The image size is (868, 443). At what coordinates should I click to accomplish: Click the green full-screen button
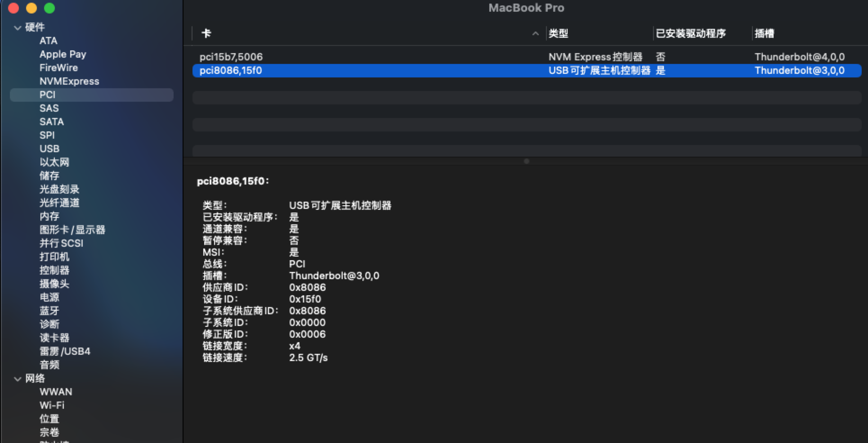click(x=49, y=8)
